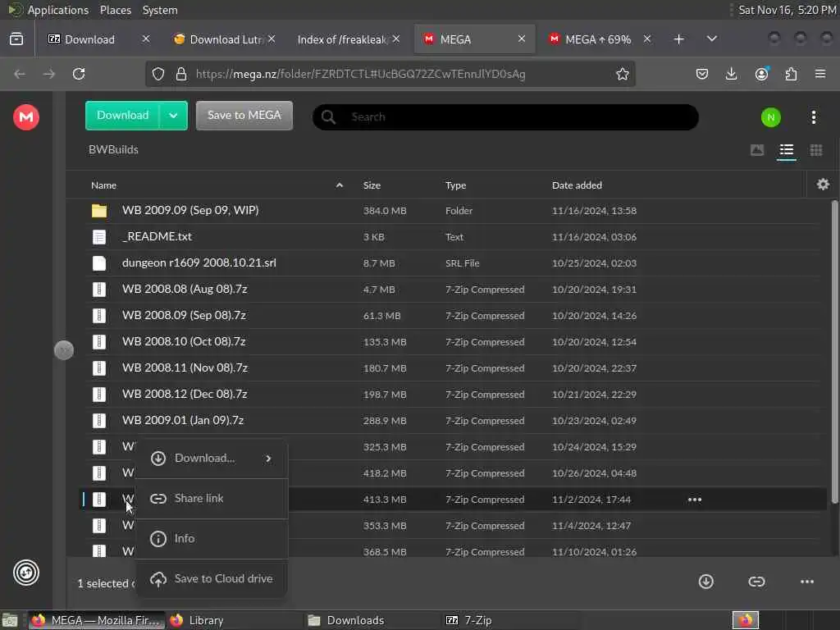
Task: Expand the sidebar with the round handle
Action: point(64,350)
